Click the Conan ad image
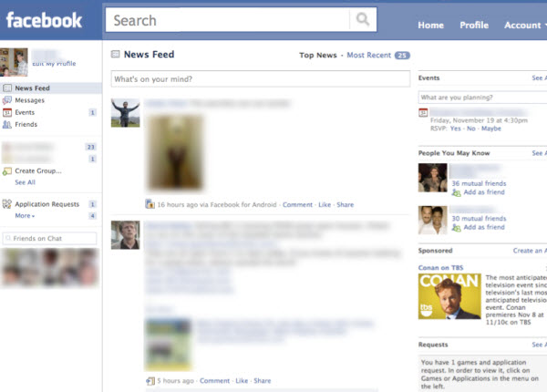 point(449,296)
